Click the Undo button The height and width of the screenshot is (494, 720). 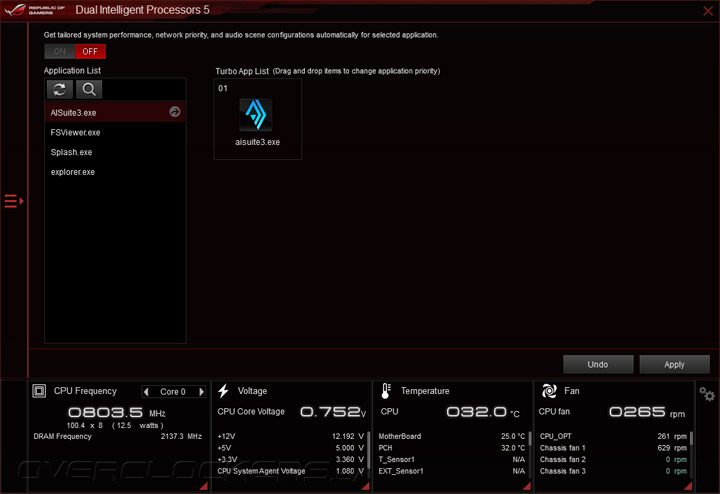tap(598, 365)
